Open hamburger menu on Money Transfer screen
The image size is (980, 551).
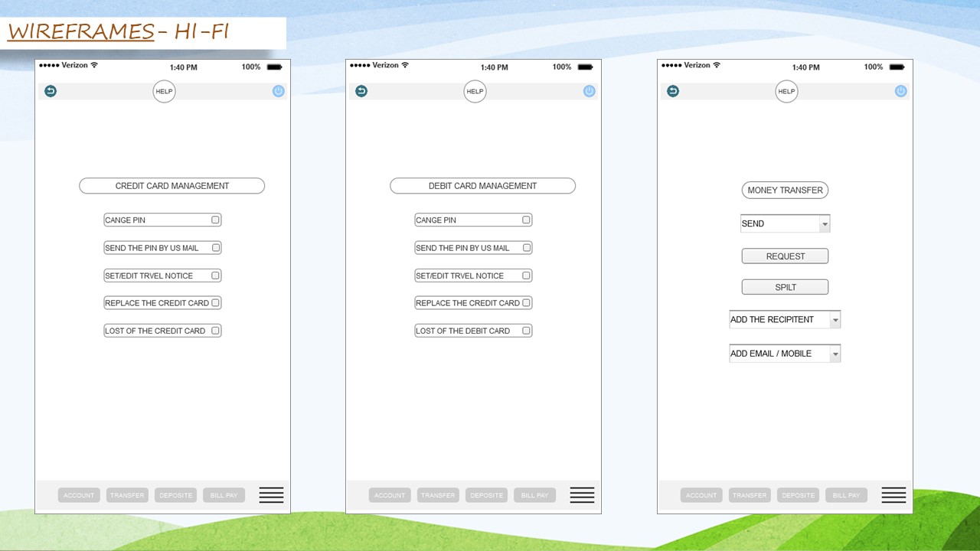tap(893, 495)
